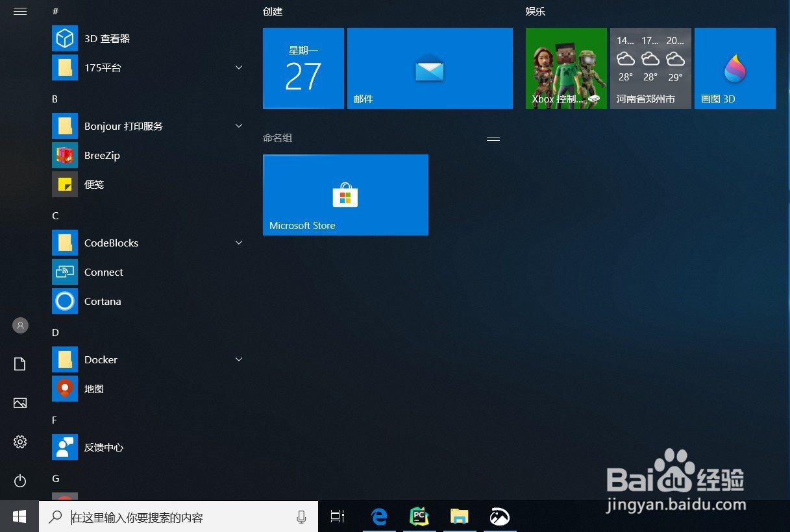Launch Microsoft Edge from the taskbar
790x532 pixels.
[x=379, y=516]
